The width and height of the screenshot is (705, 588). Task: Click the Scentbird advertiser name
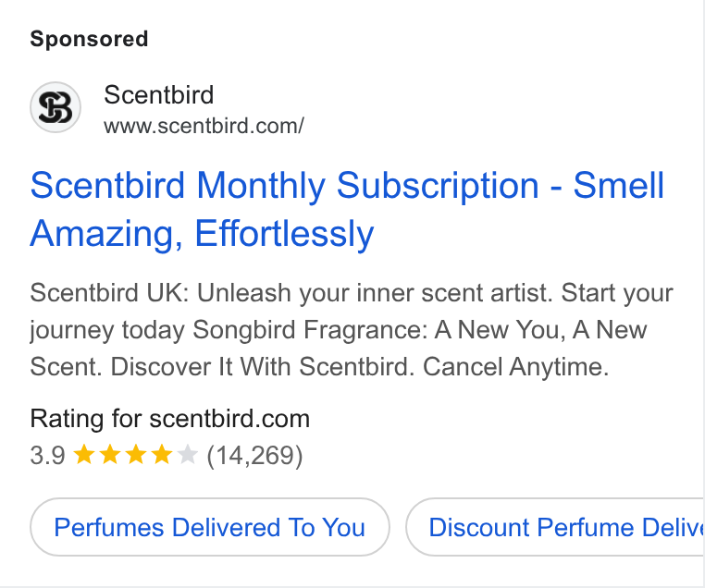pos(159,95)
